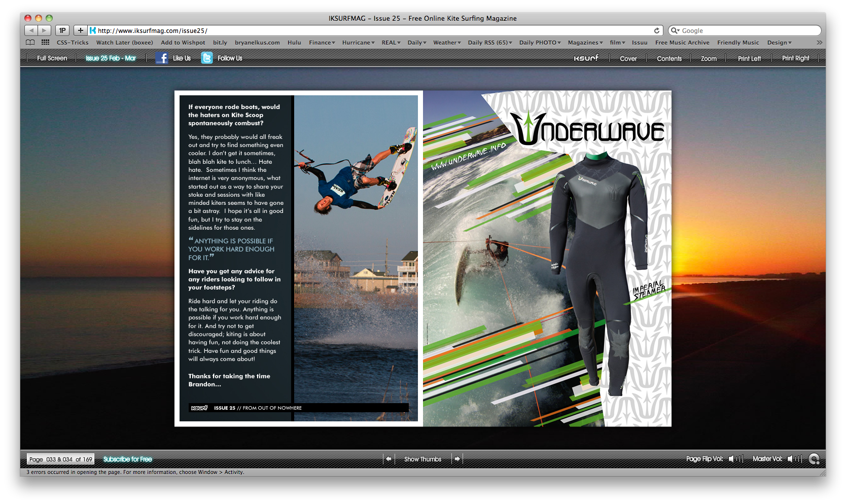The image size is (846, 504).
Task: Open the Friendly Music bookmark
Action: (x=738, y=43)
